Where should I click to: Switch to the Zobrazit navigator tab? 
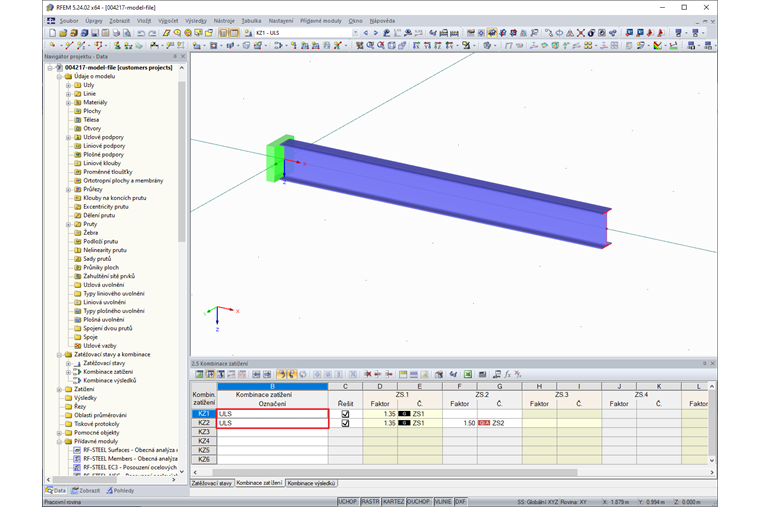pos(86,491)
